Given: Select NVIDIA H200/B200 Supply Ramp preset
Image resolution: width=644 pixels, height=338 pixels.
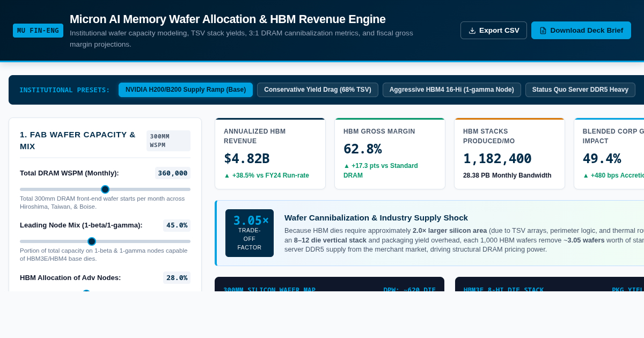Looking at the screenshot, I should [x=186, y=90].
